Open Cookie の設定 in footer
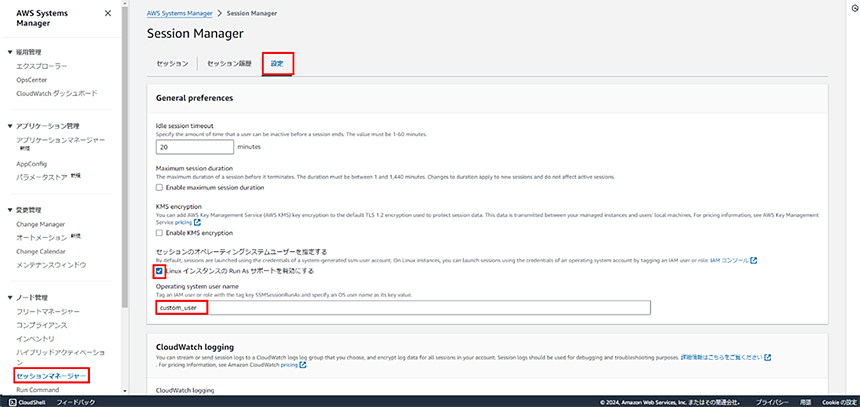Screen dimensions: 860x407 837,402
